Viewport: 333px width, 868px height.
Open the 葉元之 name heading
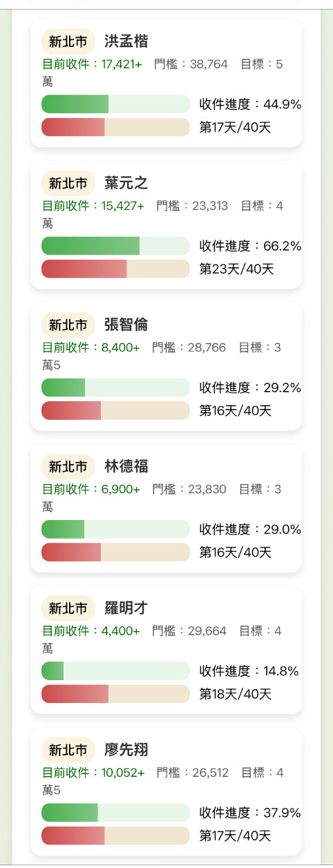coord(126,183)
